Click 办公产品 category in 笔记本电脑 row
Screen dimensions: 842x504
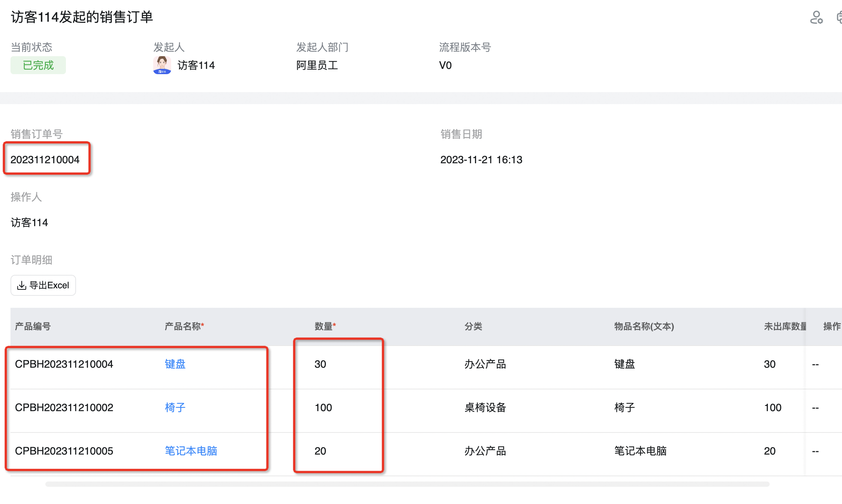(x=485, y=451)
